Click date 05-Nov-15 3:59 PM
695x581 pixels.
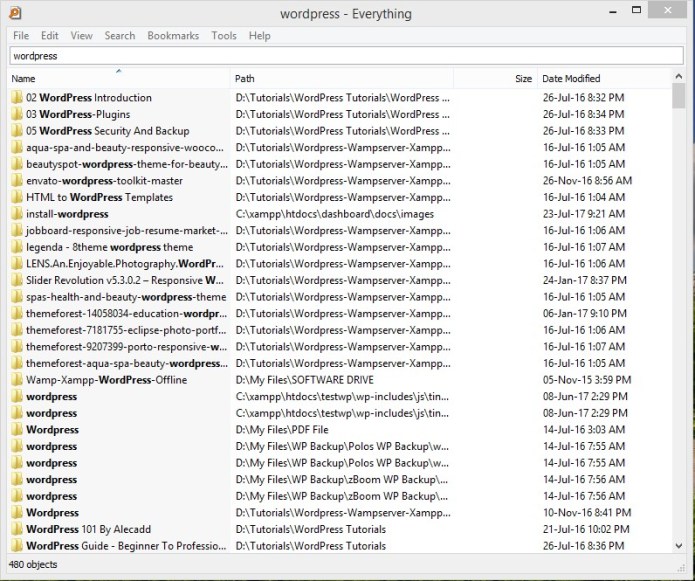587,380
